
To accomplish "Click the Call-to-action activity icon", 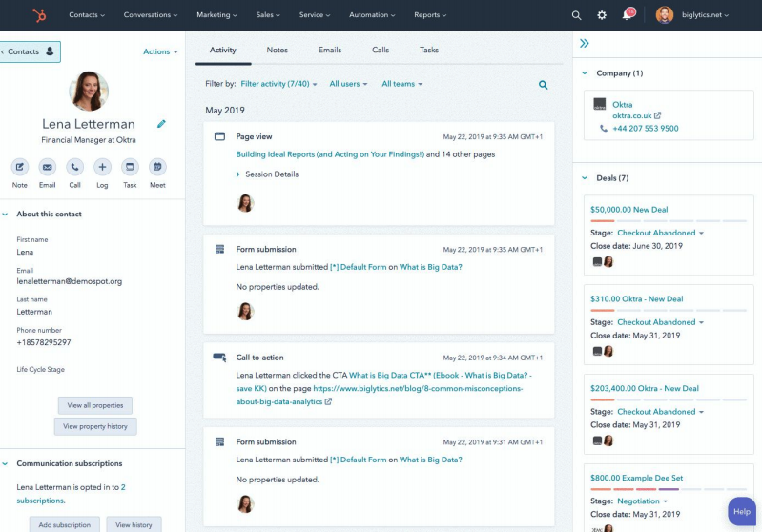I will coord(219,358).
